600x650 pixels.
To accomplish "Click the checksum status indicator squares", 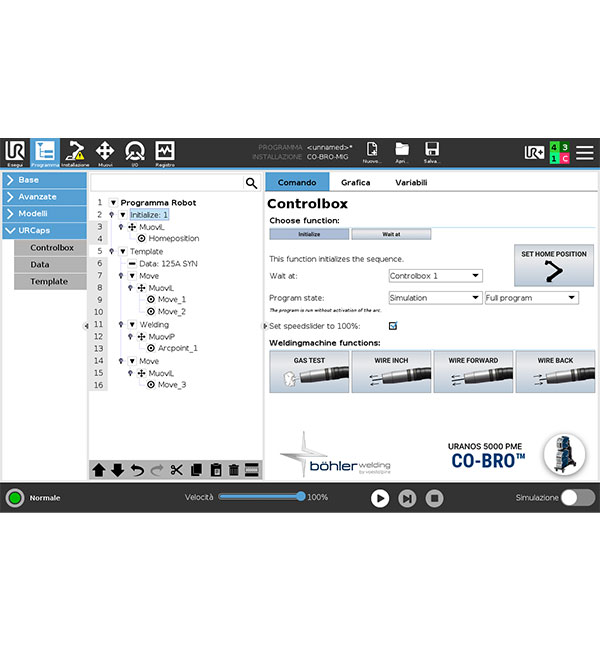I will pos(559,153).
